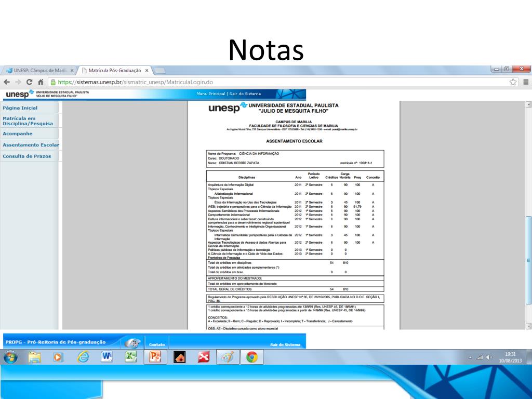The height and width of the screenshot is (399, 532).
Task: Open Assentamento Escolar menu item
Action: [31, 145]
